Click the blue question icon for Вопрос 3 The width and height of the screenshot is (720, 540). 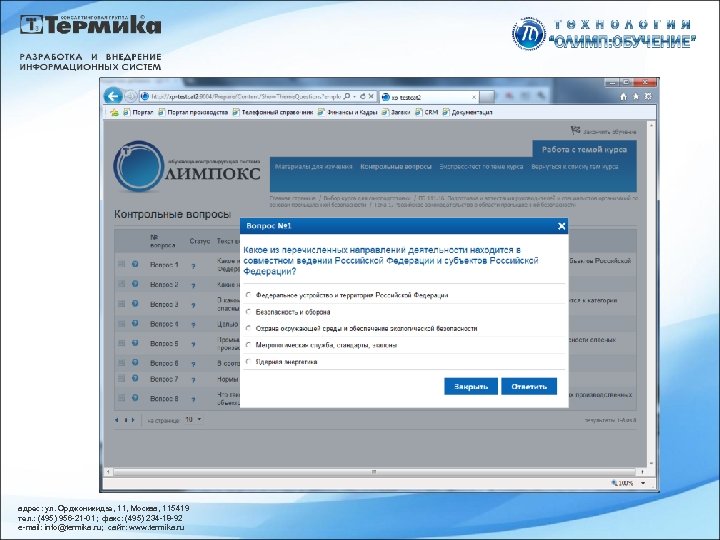tap(135, 304)
